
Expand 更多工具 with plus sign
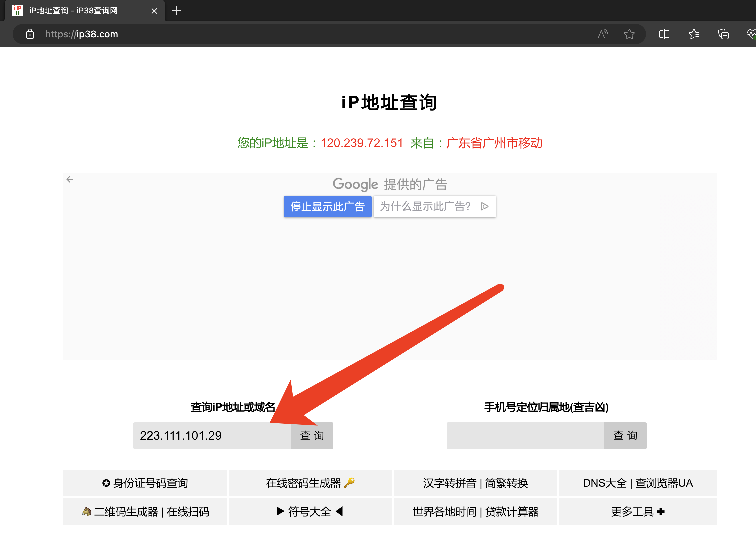click(638, 512)
